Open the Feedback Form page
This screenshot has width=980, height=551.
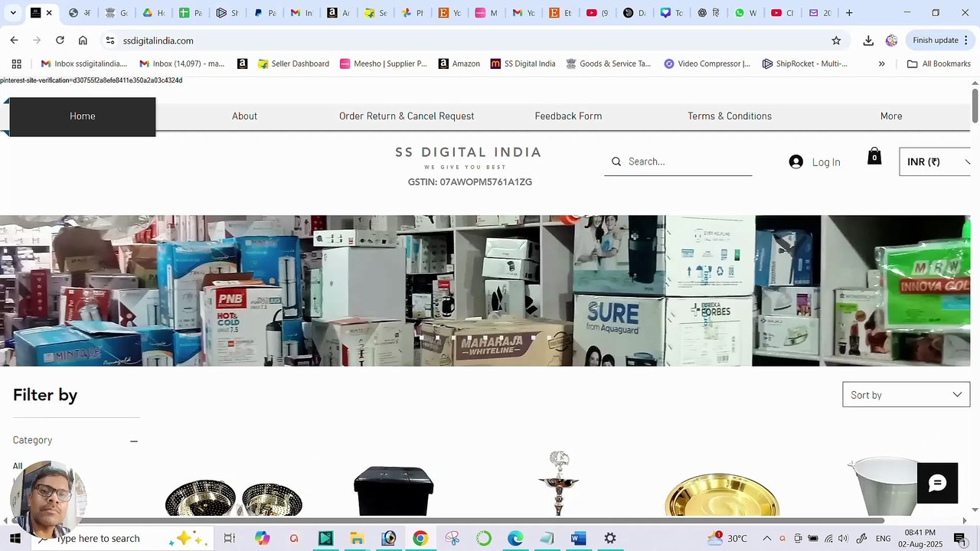click(568, 116)
